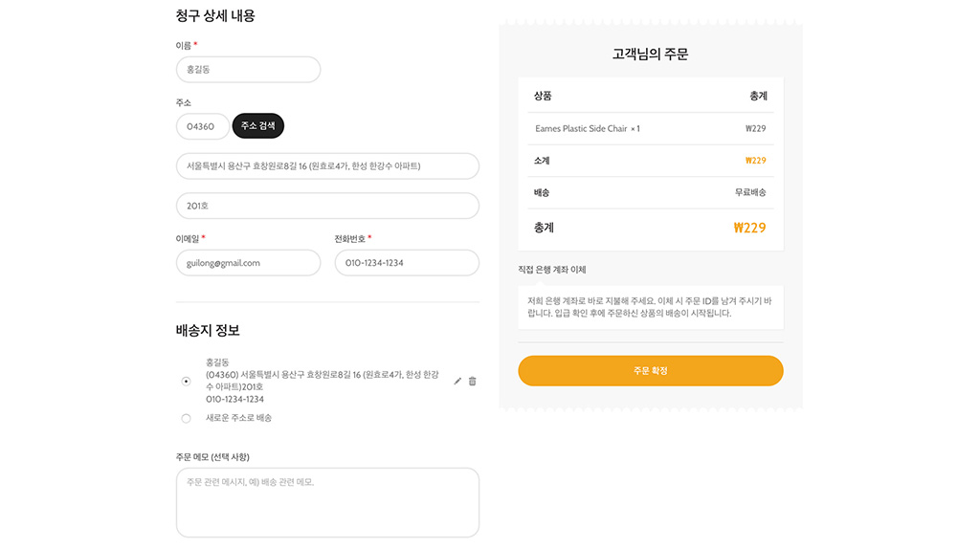This screenshot has height=548, width=980.
Task: Click the Eames Plastic Side Chair product name
Action: (x=581, y=128)
